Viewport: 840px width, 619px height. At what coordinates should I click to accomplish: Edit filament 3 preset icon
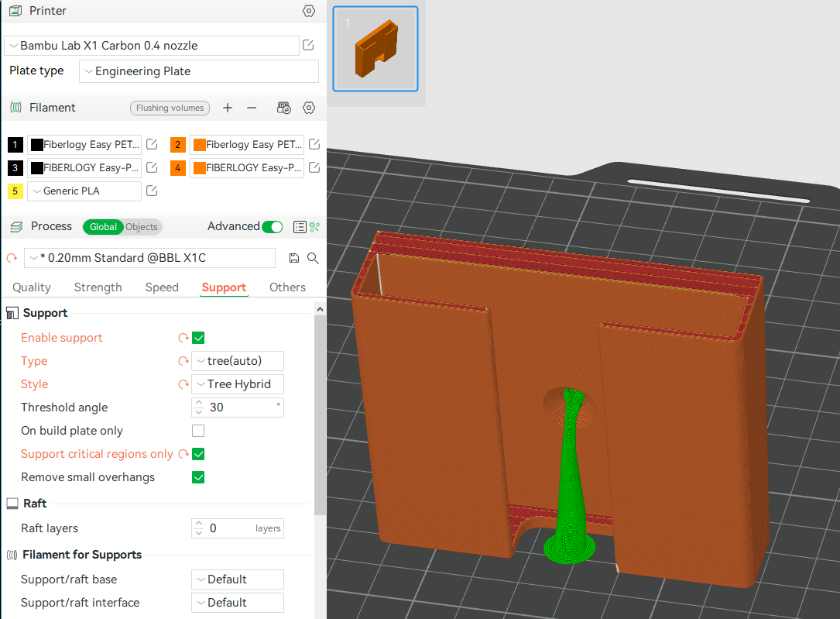point(153,167)
